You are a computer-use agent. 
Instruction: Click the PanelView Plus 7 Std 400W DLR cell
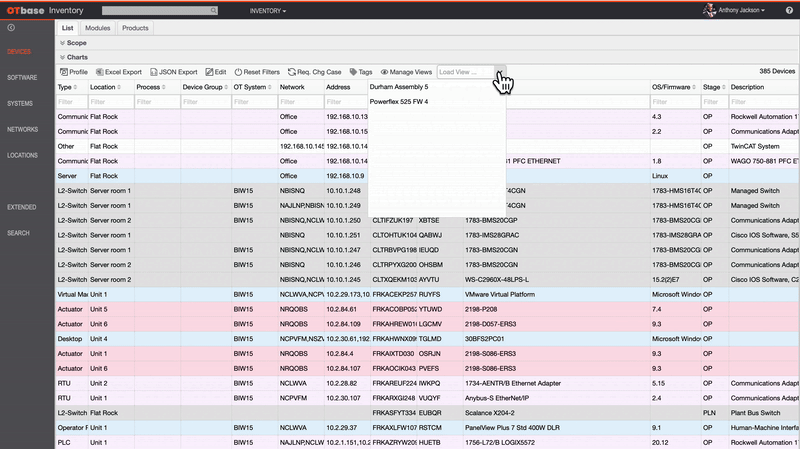(512, 428)
